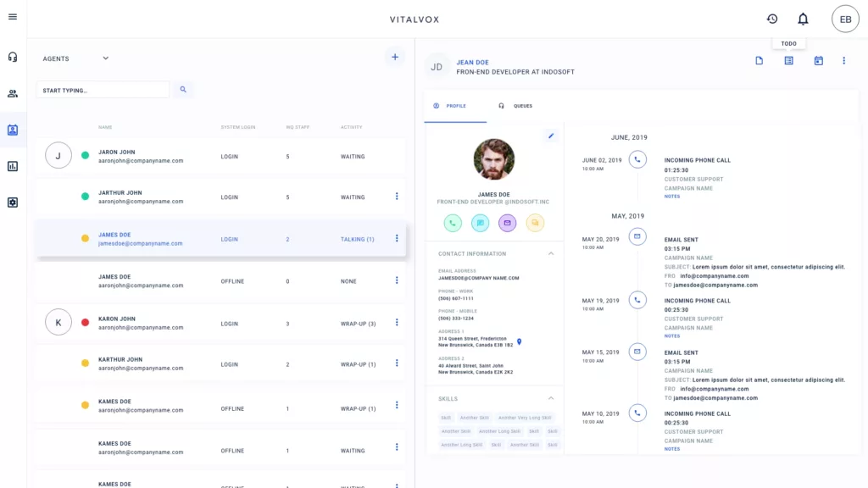Open options menu for Karon John row
868x488 pixels.
[x=397, y=322]
